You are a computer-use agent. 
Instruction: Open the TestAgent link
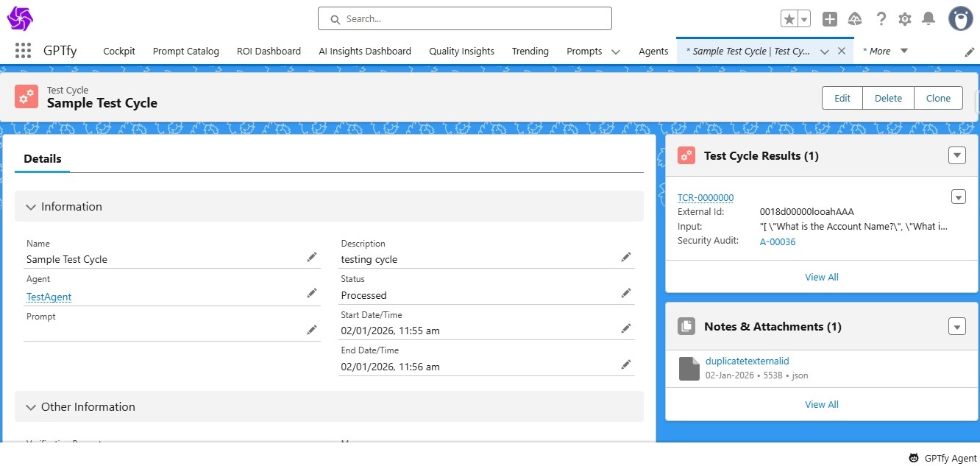click(49, 297)
